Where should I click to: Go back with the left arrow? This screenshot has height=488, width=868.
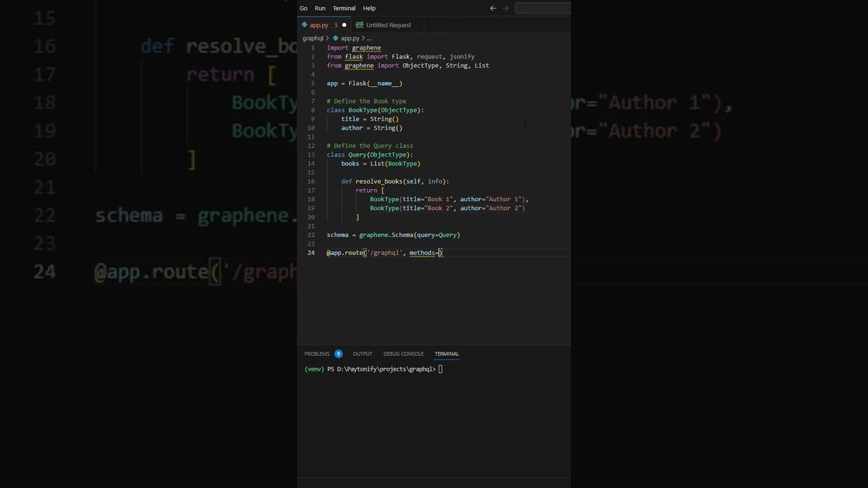pos(493,8)
